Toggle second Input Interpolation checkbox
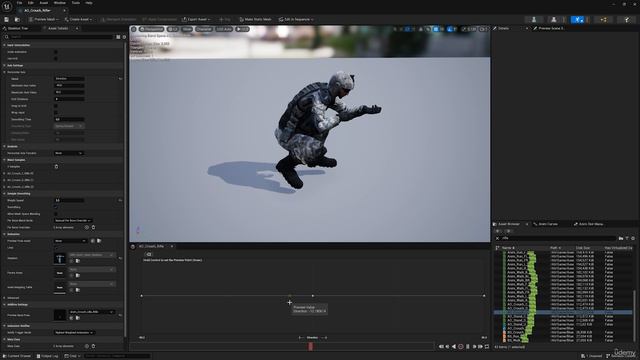Viewport: 640px width, 360px height. [56, 58]
